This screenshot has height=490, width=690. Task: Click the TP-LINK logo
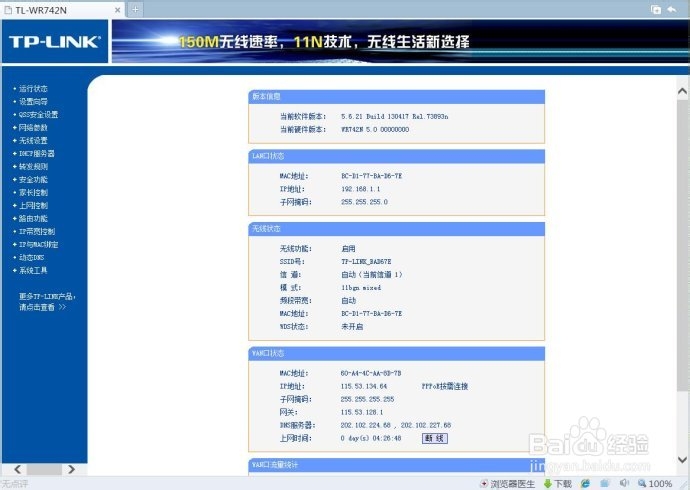coord(55,42)
